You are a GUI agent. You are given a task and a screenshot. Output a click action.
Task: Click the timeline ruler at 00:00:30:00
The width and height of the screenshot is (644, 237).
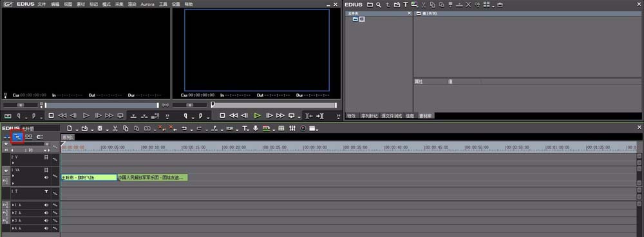click(x=316, y=147)
